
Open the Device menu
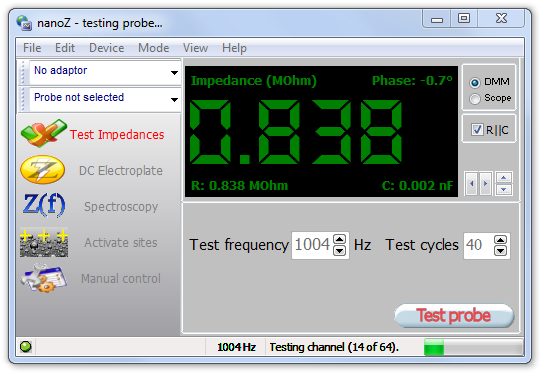[107, 48]
